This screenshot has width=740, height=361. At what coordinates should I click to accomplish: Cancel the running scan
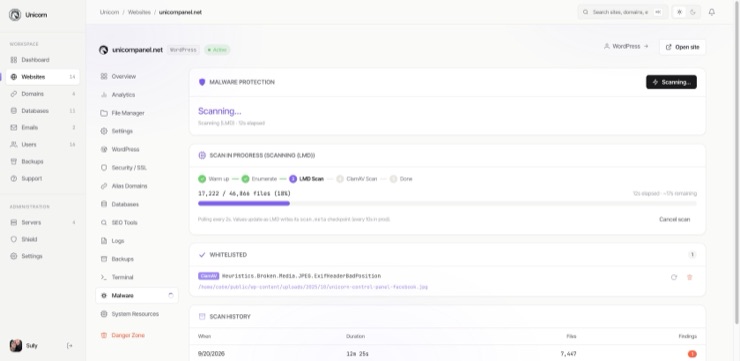tap(674, 219)
